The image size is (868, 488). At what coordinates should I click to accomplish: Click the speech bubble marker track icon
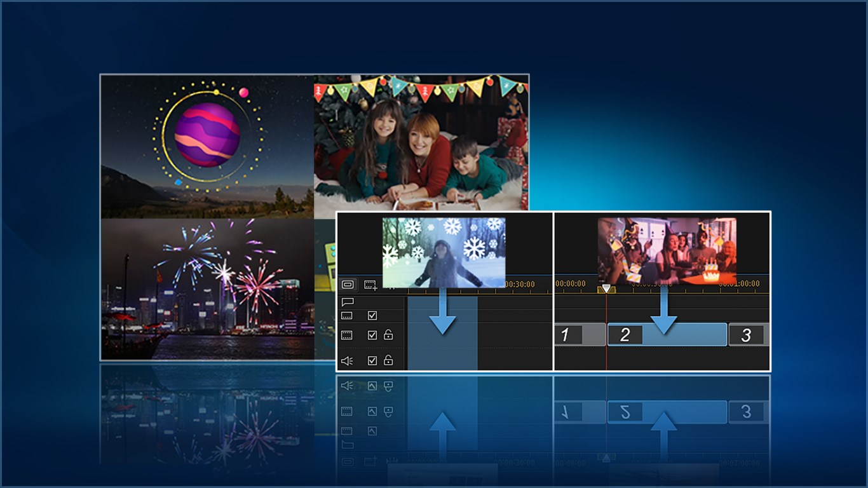[x=347, y=302]
